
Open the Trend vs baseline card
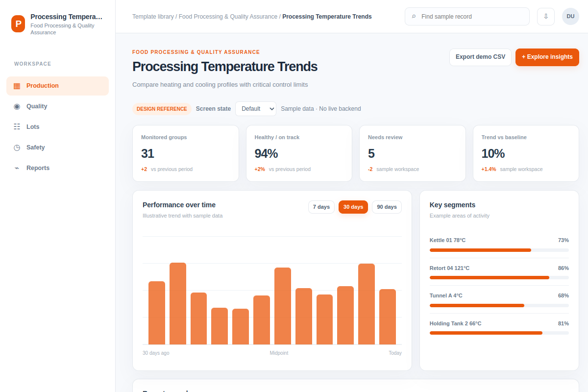(x=526, y=153)
